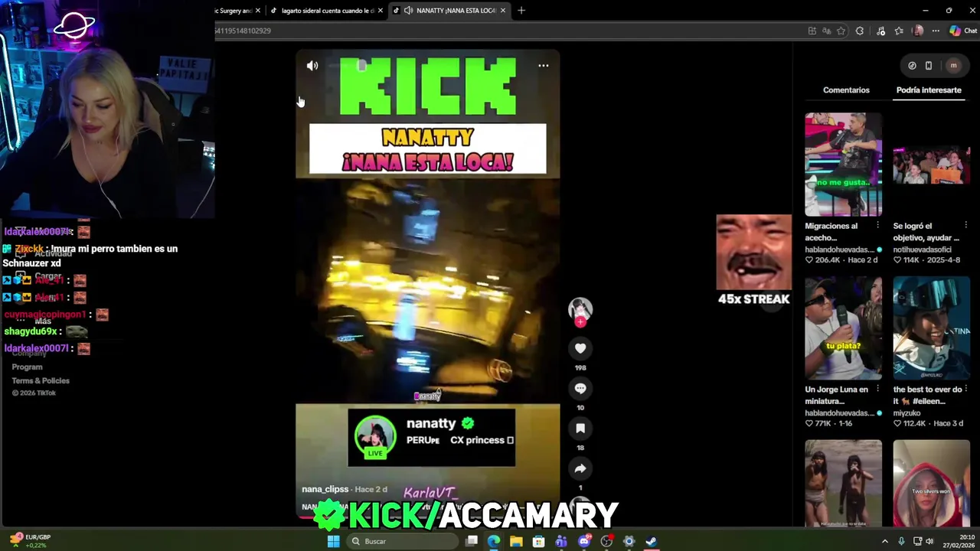Open File Explorer on the taskbar

click(516, 541)
